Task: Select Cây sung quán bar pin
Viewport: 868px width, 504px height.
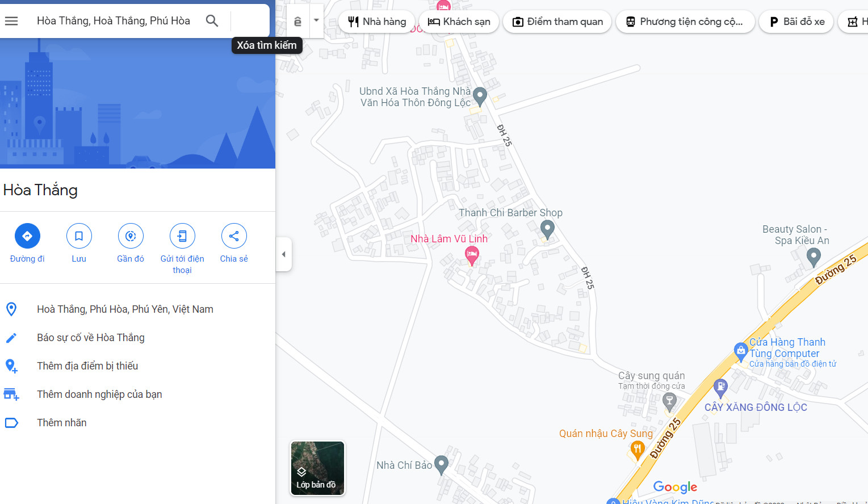Action: (670, 402)
